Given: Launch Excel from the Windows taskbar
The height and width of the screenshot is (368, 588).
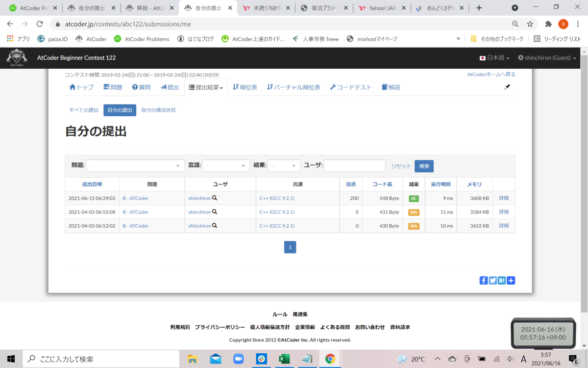Looking at the screenshot, I should tap(284, 359).
